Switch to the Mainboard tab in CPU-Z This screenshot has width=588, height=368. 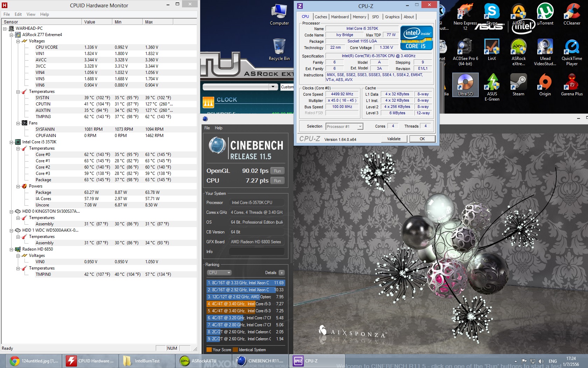tap(340, 17)
